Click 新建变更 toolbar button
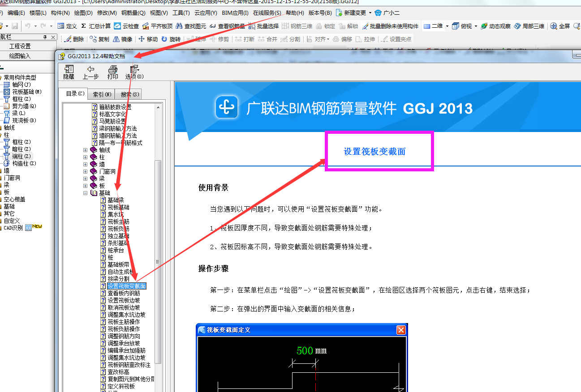The height and width of the screenshot is (392, 581). coord(351,13)
